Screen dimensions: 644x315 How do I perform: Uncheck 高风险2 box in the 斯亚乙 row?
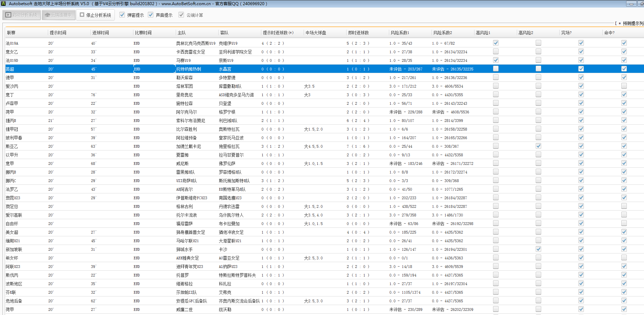538,146
